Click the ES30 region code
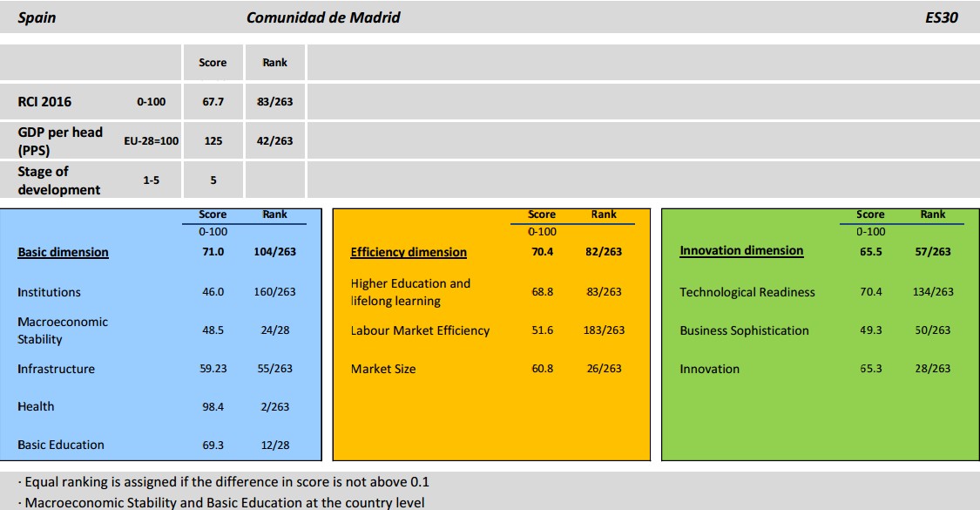The height and width of the screenshot is (510, 980). coord(942,17)
